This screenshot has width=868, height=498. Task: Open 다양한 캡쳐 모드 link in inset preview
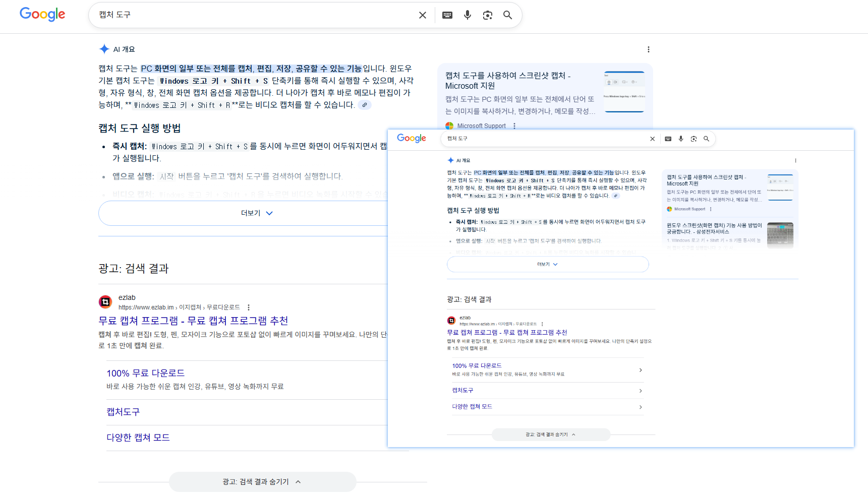[x=472, y=407]
